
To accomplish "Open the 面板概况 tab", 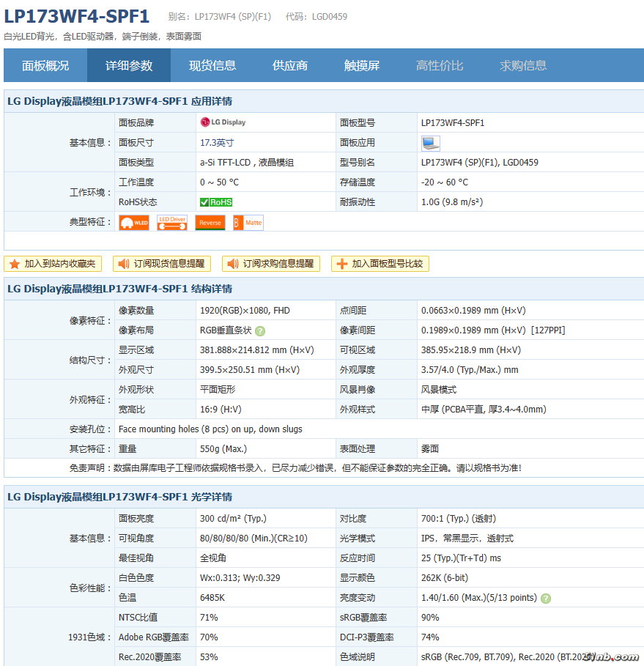I will [x=45, y=65].
